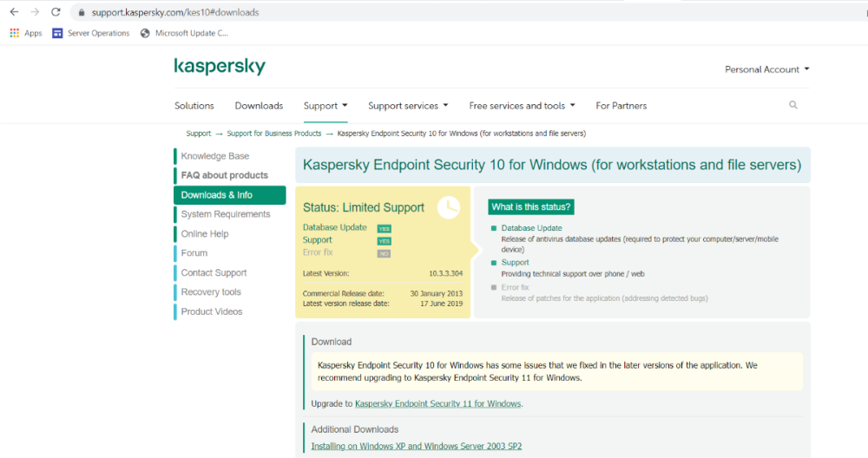Click Database Update in the explanation panel
Image resolution: width=868 pixels, height=458 pixels.
531,228
